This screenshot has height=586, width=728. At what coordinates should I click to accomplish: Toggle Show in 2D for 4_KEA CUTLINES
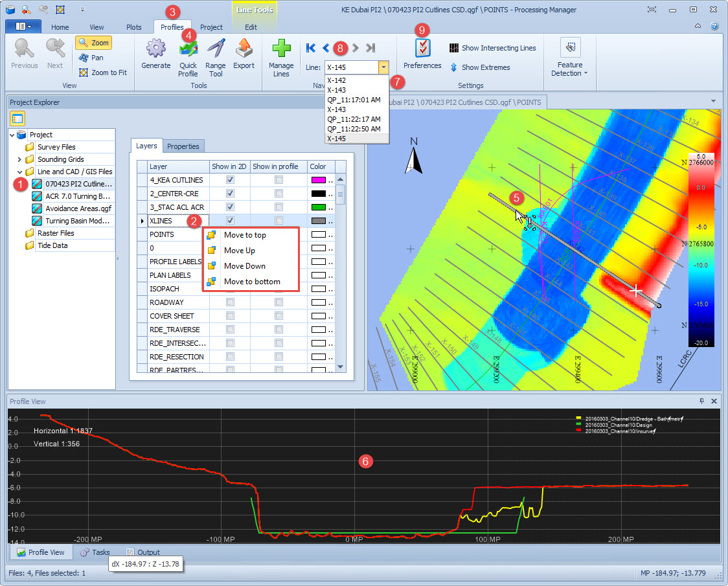pyautogui.click(x=230, y=180)
